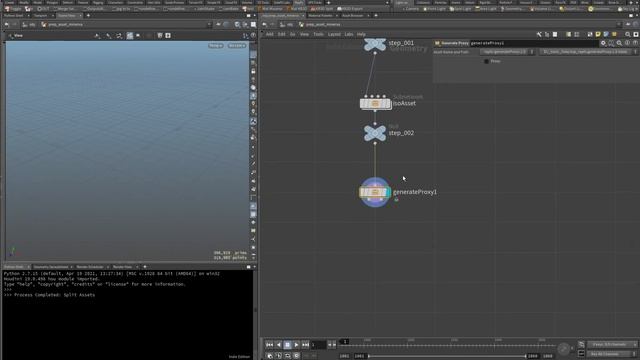Click the current frame marker on the timeline
Viewport: 640px width, 360px height.
click(344, 342)
